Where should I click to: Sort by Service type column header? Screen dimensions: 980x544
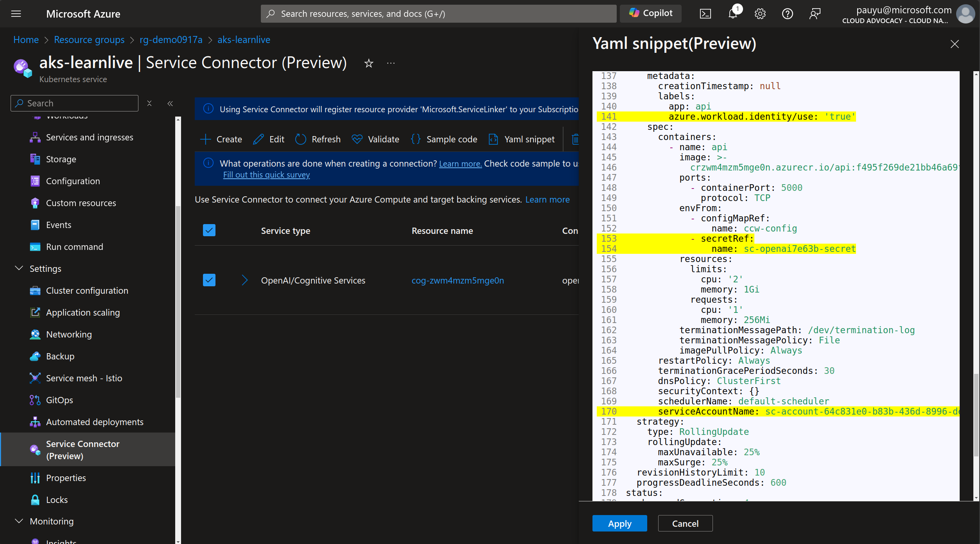pyautogui.click(x=285, y=231)
